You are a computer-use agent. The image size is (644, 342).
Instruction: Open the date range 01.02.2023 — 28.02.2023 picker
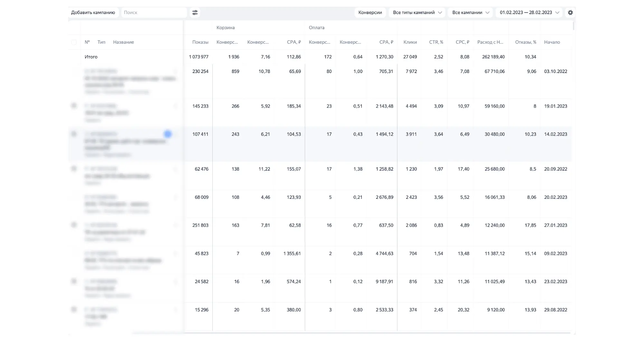point(529,13)
